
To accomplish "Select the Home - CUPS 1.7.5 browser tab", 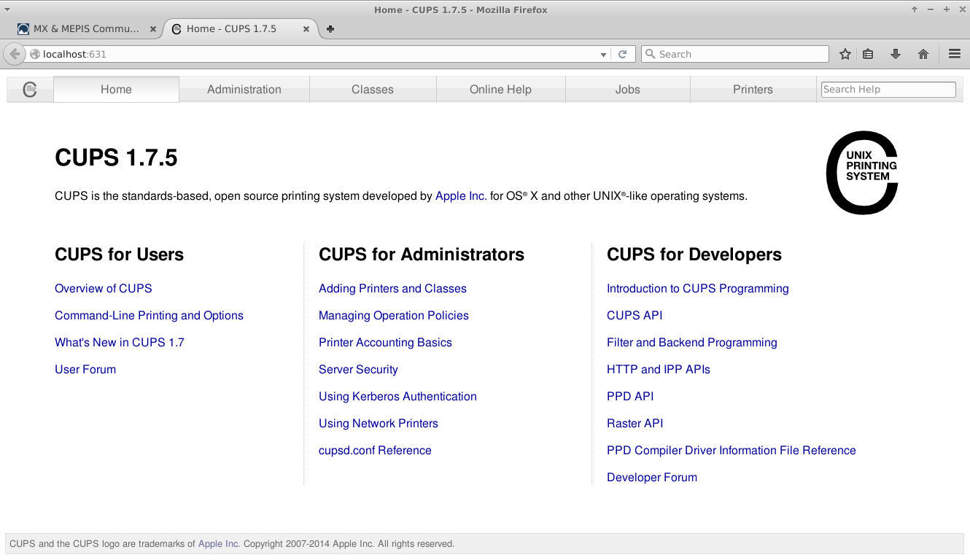I will (240, 29).
